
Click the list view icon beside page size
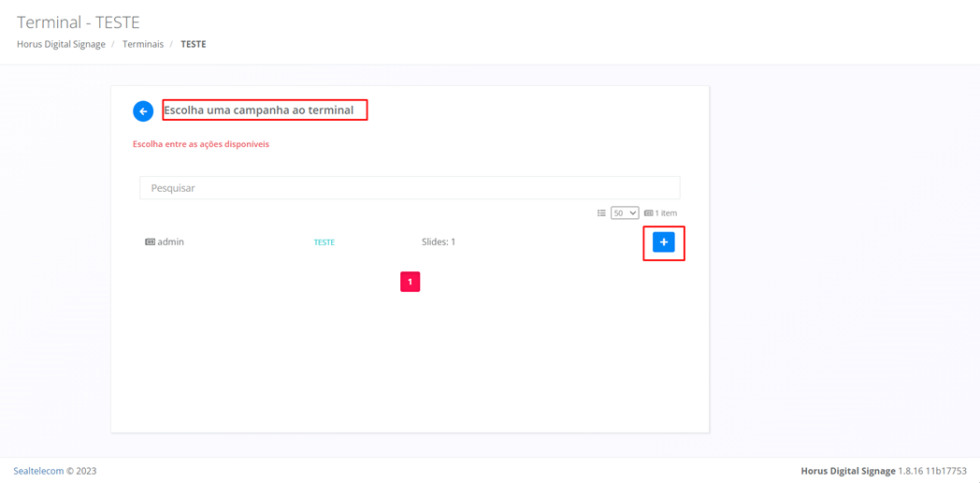[x=601, y=213]
